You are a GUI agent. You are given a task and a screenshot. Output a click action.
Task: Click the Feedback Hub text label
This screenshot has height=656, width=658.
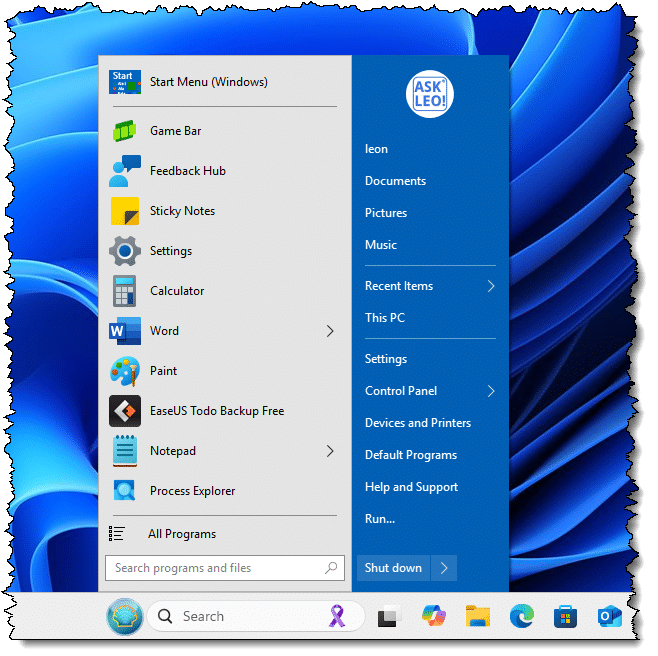point(190,172)
